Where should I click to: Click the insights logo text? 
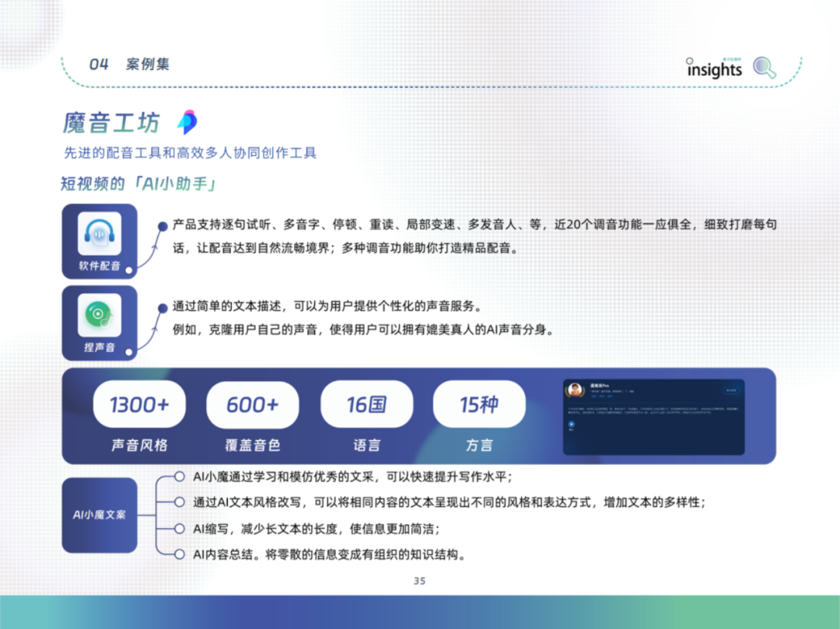tap(714, 68)
